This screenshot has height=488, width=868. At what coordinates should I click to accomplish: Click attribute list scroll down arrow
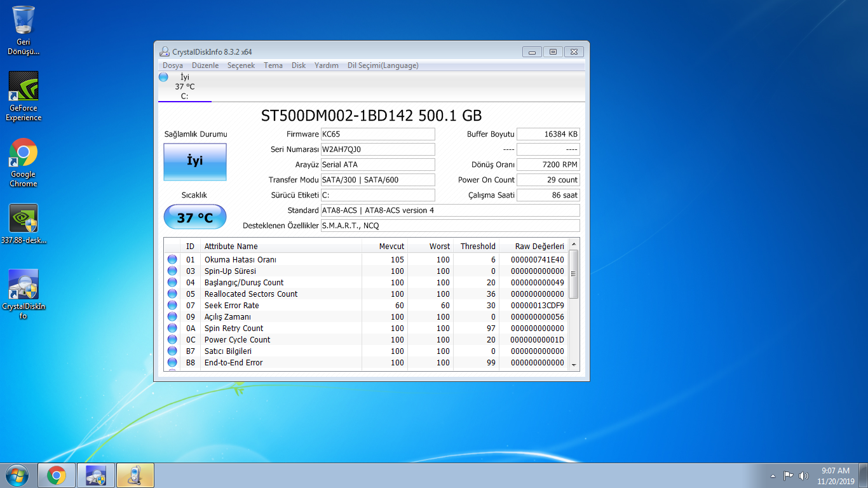pyautogui.click(x=574, y=365)
